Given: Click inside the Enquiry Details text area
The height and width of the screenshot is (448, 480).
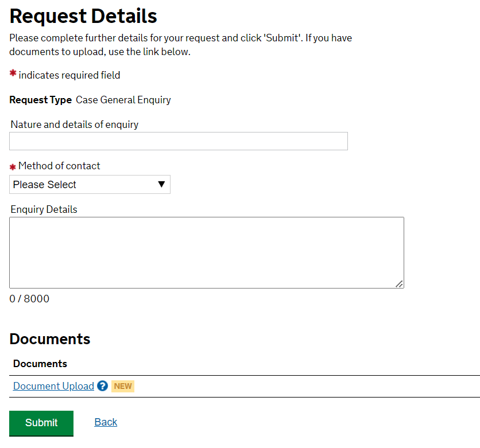Looking at the screenshot, I should point(206,252).
